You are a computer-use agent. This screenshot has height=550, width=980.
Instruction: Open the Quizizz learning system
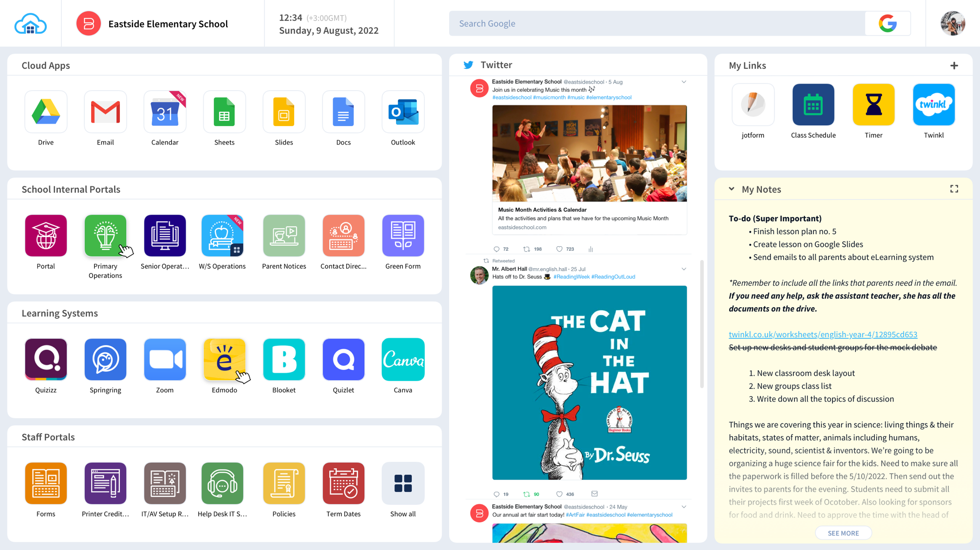click(x=46, y=359)
